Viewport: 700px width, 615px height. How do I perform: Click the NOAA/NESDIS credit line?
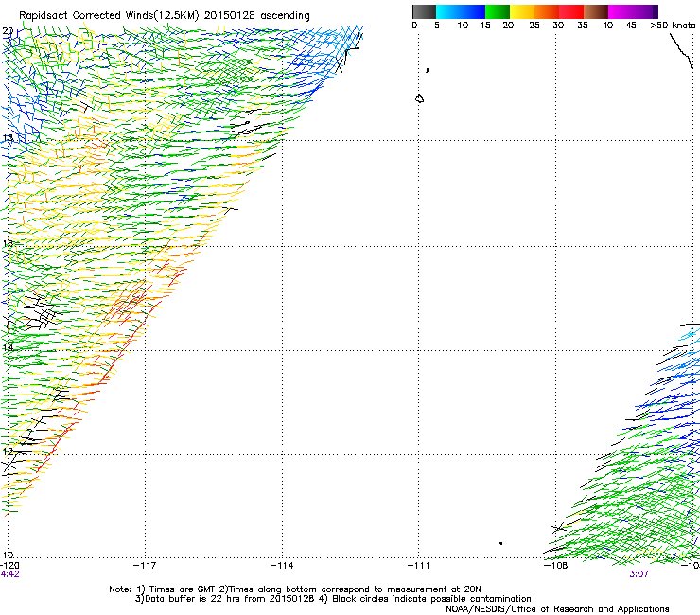[x=557, y=609]
